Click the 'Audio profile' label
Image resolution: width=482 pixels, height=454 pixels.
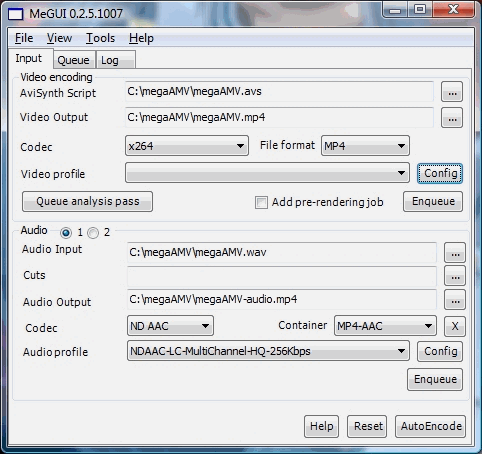click(56, 352)
